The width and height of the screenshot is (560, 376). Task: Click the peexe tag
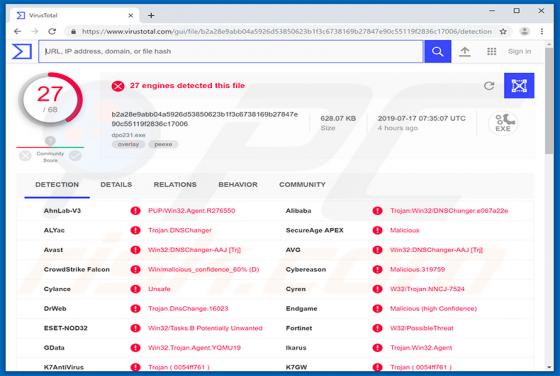tap(163, 144)
